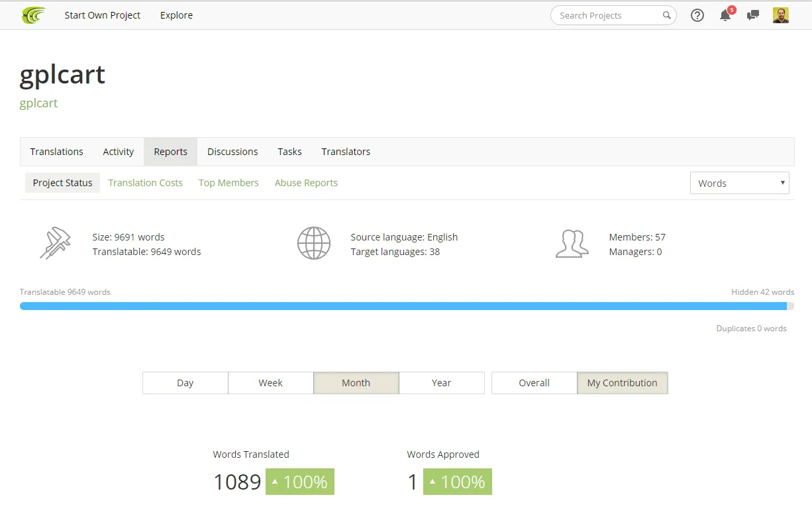
Task: Click the large gplcart page heading
Action: tap(62, 75)
